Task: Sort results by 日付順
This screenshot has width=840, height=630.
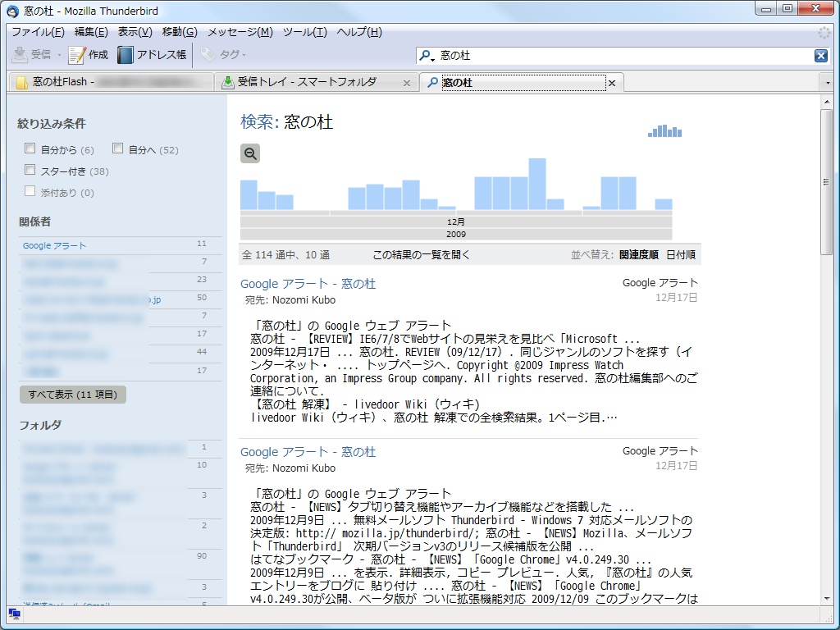Action: click(681, 255)
